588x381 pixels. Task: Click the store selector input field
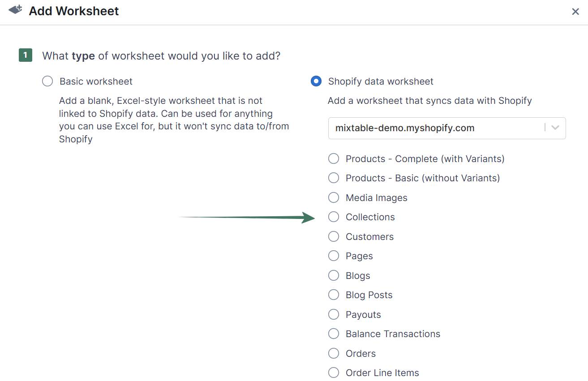(x=425, y=128)
